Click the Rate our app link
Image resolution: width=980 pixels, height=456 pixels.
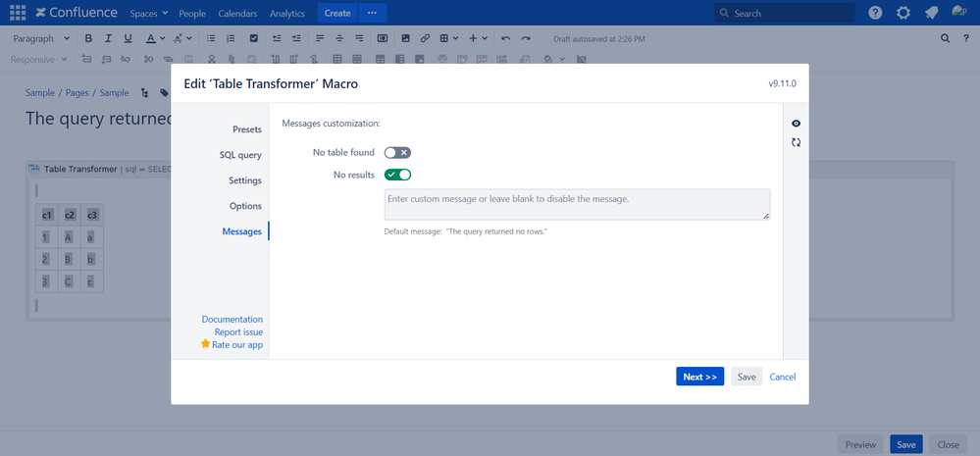point(236,345)
